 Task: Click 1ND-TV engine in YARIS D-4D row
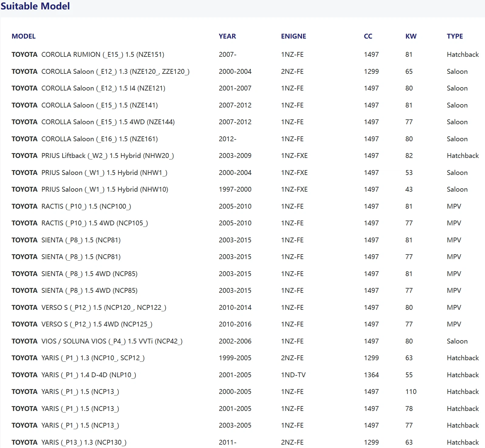click(x=293, y=375)
